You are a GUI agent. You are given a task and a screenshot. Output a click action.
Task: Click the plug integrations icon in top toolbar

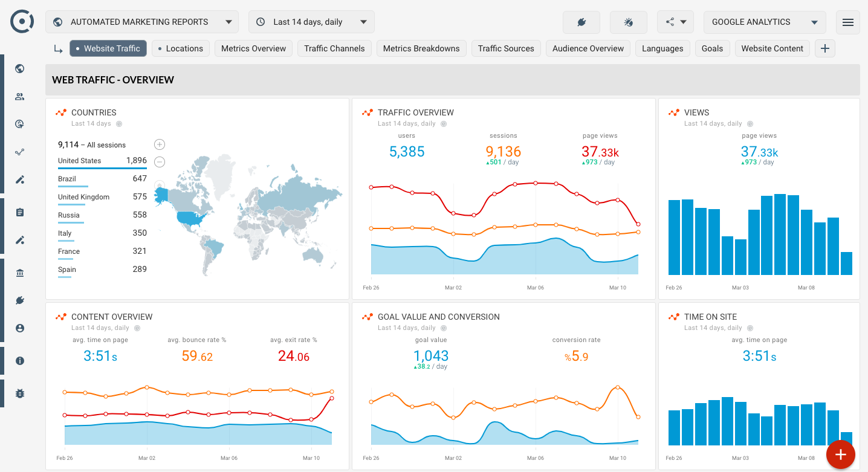581,22
